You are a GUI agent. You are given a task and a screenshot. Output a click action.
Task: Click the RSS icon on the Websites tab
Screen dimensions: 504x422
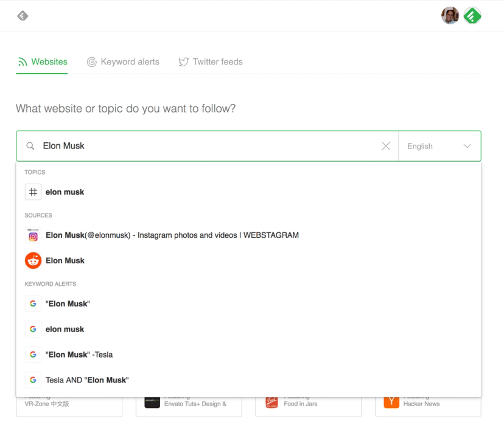click(22, 61)
